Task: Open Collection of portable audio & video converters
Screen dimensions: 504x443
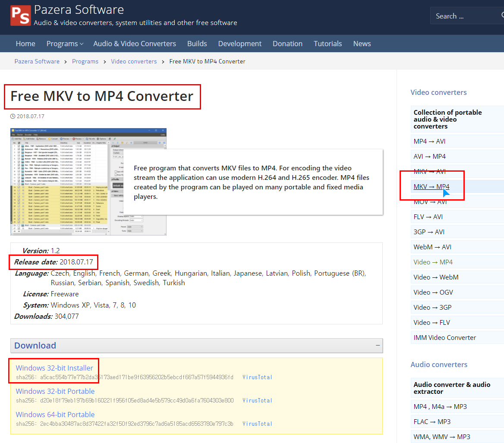Action: click(x=448, y=119)
